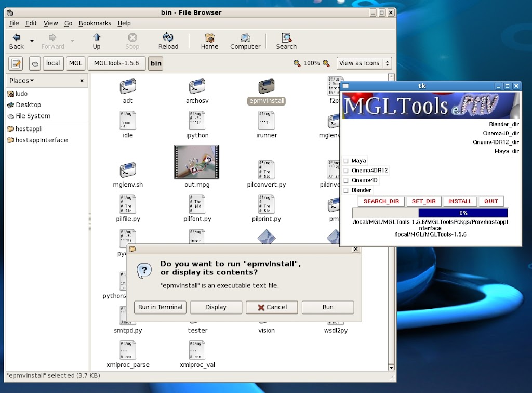Open the Help menu
The image size is (532, 393).
click(x=124, y=23)
